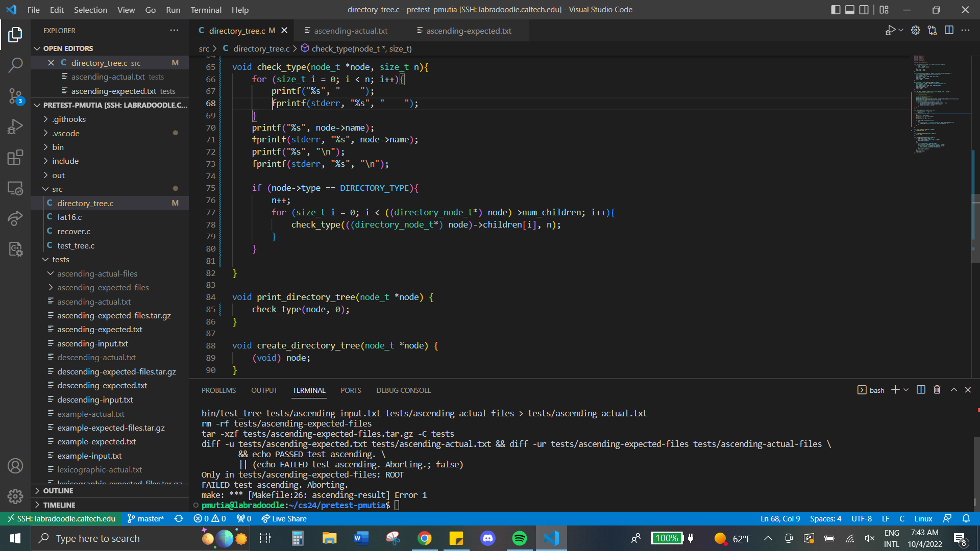
Task: Toggle primary side bar layout button
Action: (x=836, y=10)
